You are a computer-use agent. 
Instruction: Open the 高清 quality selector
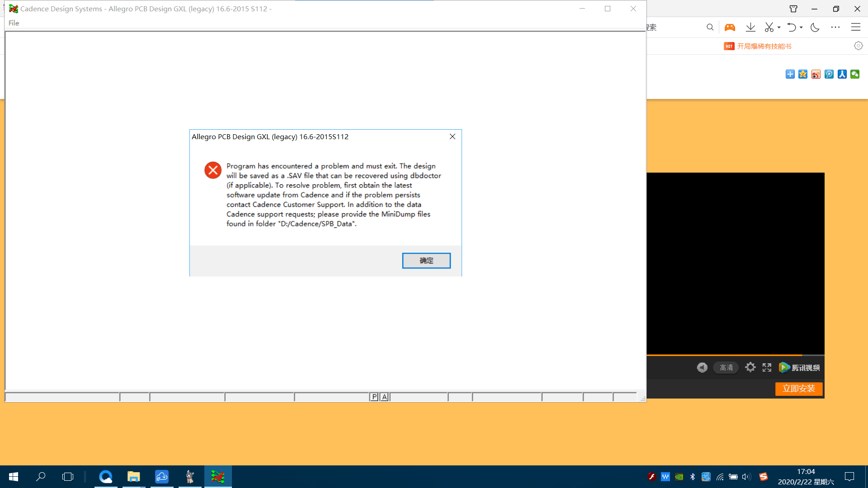tap(726, 368)
